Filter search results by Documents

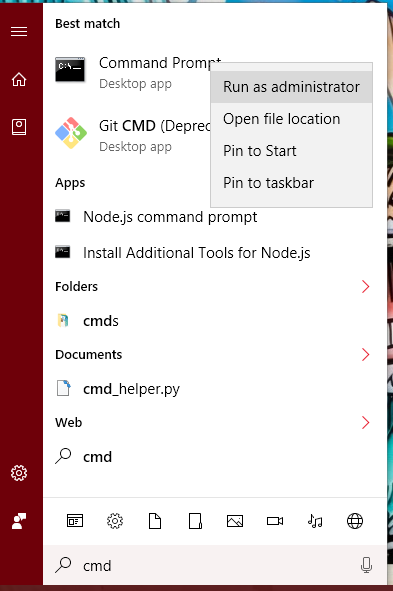pos(155,521)
